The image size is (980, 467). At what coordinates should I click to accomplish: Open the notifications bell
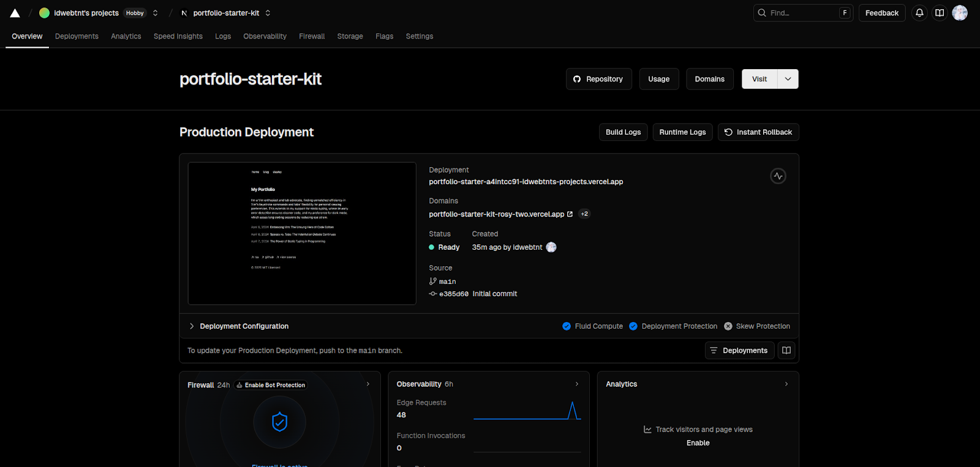tap(919, 13)
